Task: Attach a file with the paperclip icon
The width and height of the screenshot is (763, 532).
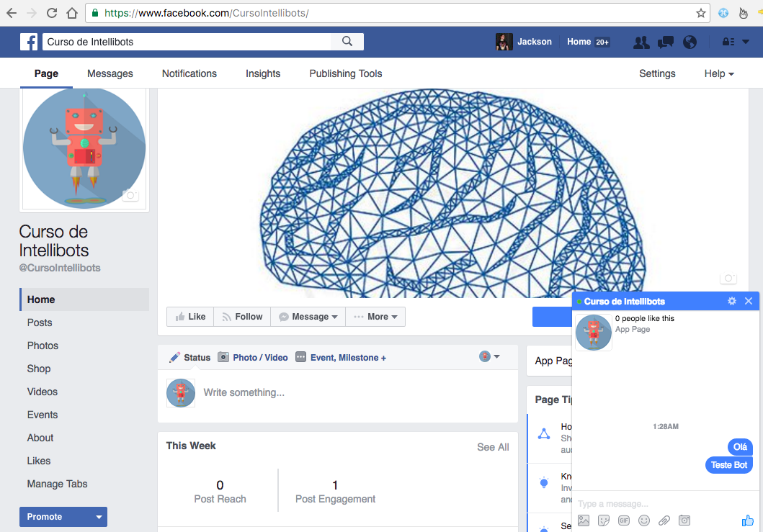Action: pos(664,520)
